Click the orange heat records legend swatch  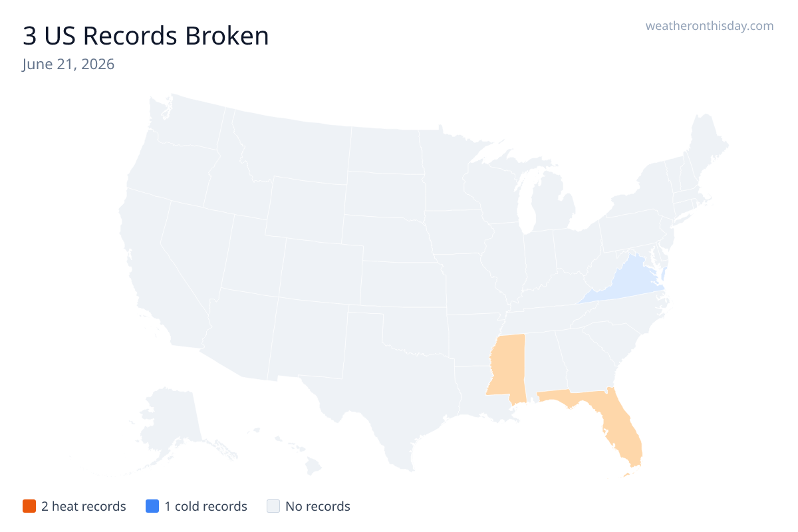(x=29, y=506)
